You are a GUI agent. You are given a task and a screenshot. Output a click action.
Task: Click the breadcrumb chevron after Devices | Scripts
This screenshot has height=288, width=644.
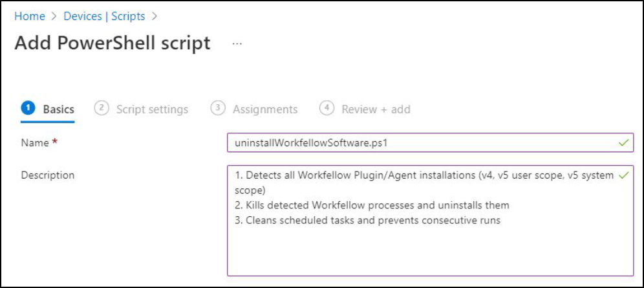coord(155,16)
